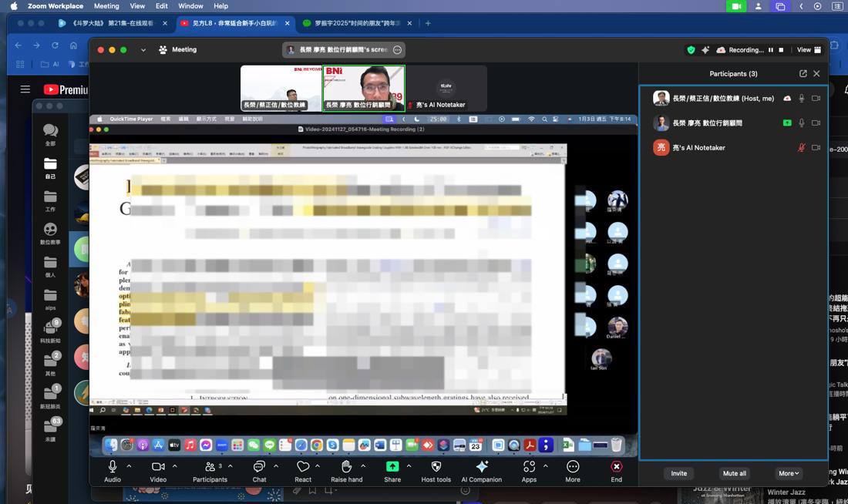Click the AI sparkle icon near Recording

coord(705,50)
